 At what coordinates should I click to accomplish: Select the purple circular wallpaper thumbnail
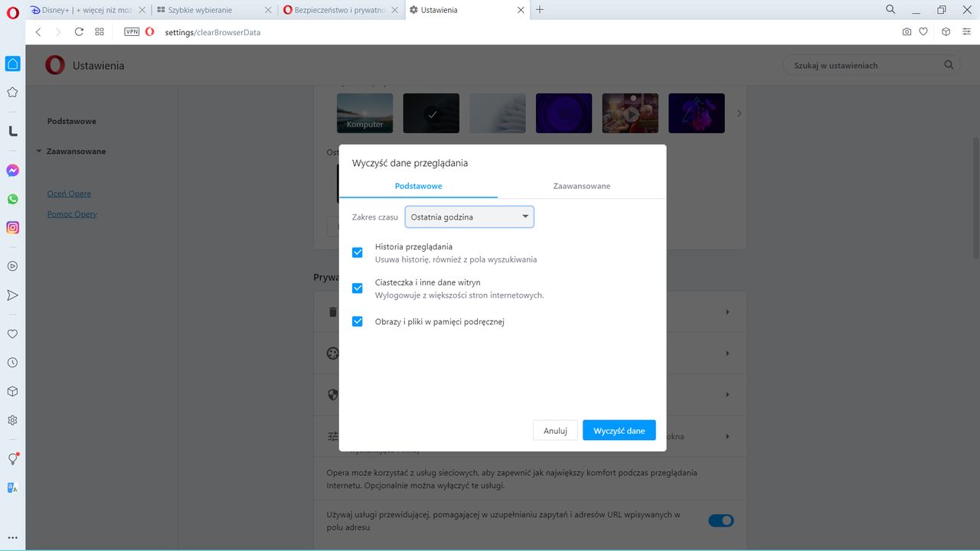563,113
